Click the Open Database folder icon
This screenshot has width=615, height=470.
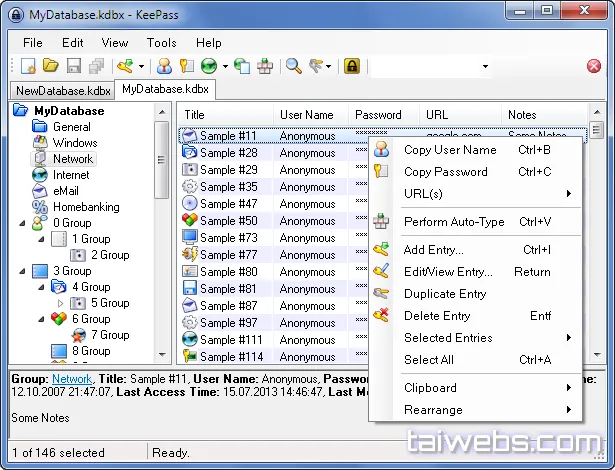click(x=51, y=66)
